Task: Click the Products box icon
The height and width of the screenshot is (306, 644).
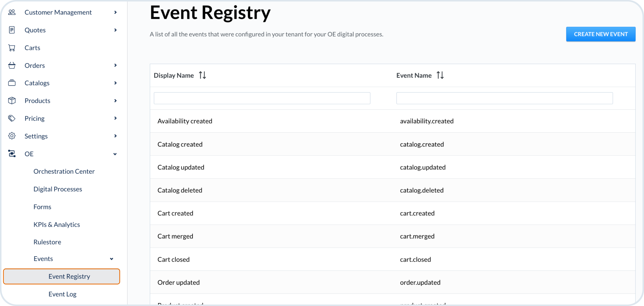Action: click(12, 101)
